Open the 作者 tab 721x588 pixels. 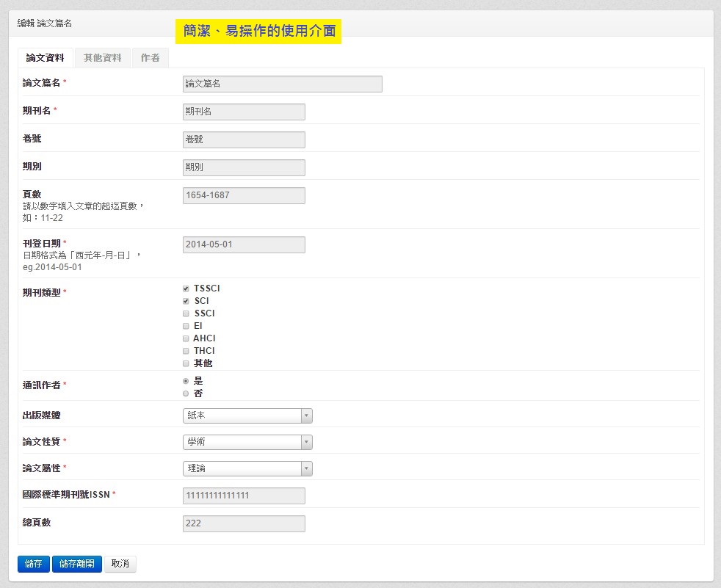click(x=150, y=58)
